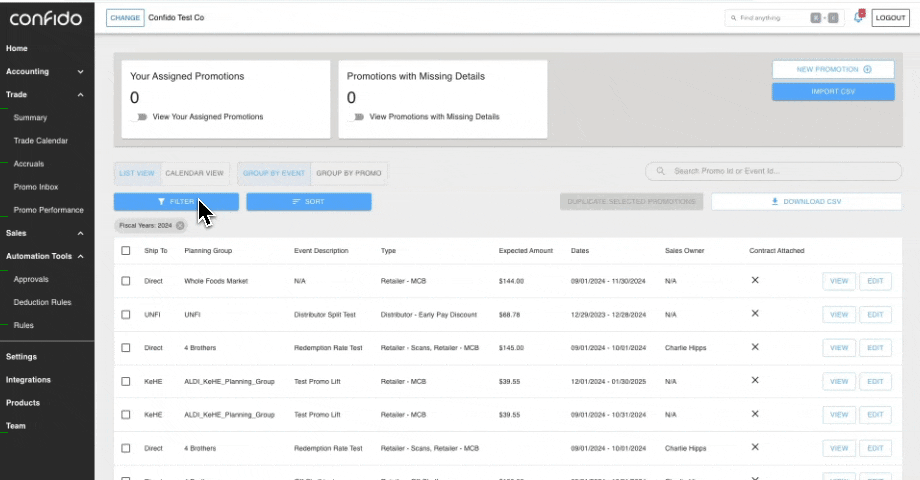This screenshot has width=920, height=480.
Task: Toggle View Promotions with Missing Details switch
Action: (x=356, y=117)
